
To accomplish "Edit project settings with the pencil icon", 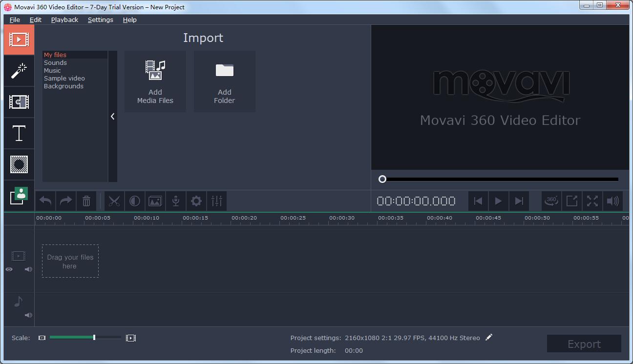I will (489, 337).
